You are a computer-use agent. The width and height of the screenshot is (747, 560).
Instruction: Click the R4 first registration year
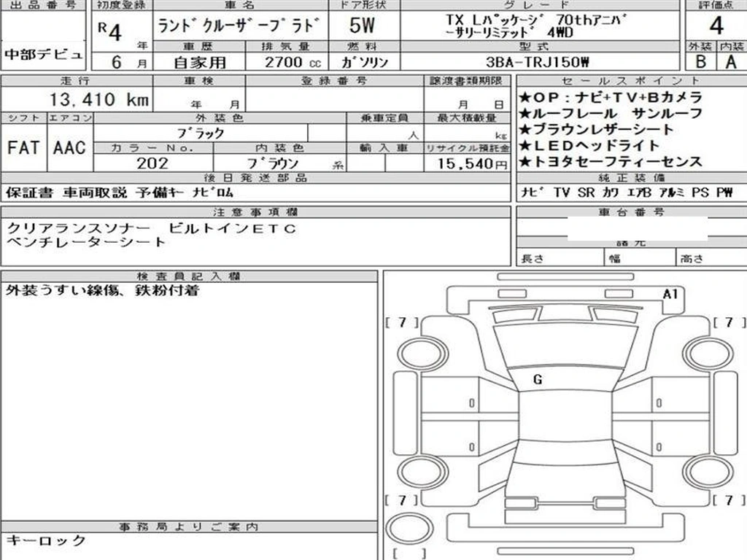110,31
